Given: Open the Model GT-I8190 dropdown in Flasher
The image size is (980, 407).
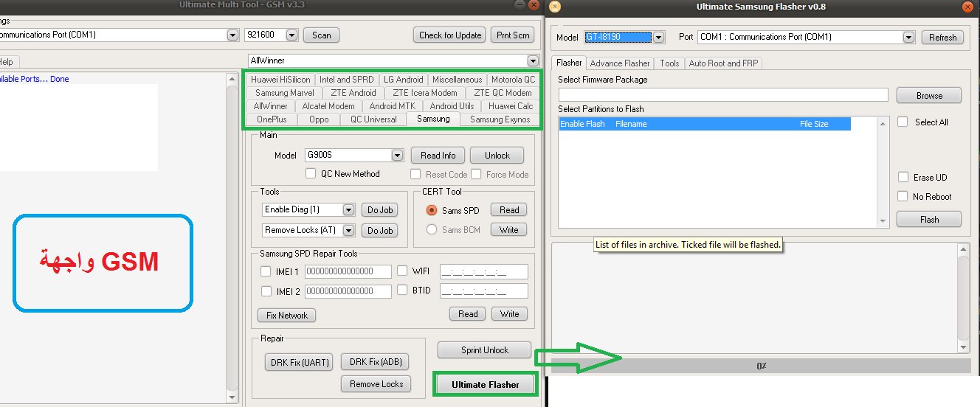Looking at the screenshot, I should click(659, 37).
